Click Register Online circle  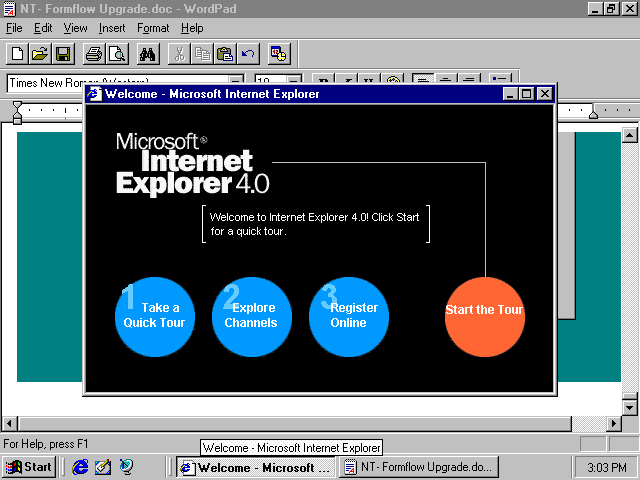coord(348,316)
